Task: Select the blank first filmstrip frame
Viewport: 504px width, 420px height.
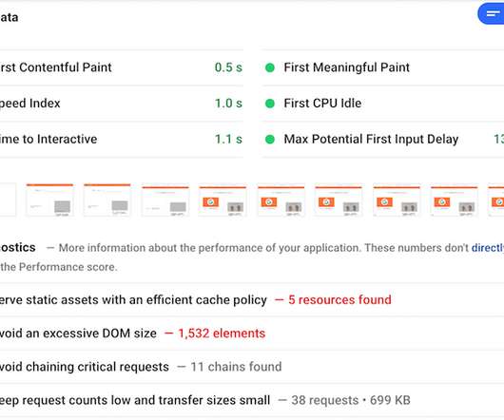Action: (x=8, y=200)
